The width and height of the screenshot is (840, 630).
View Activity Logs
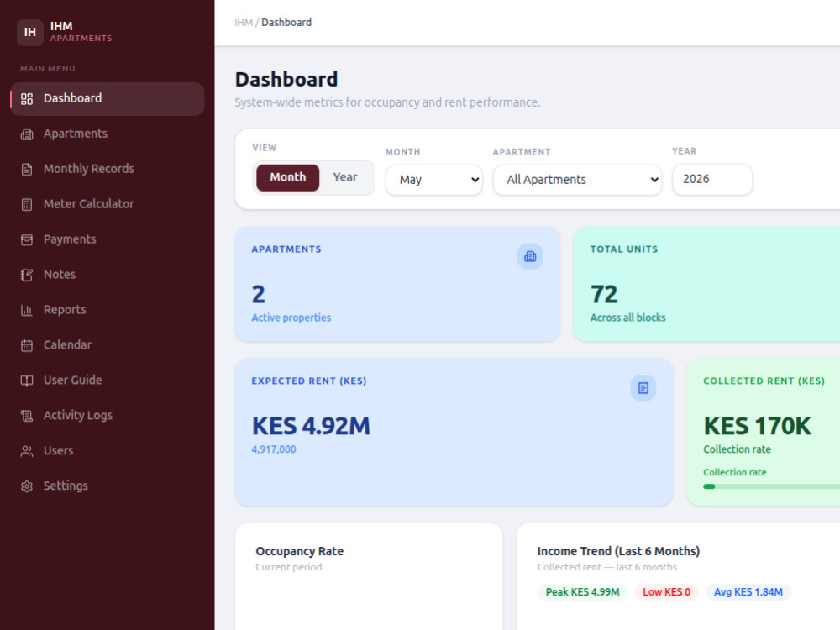(108, 416)
